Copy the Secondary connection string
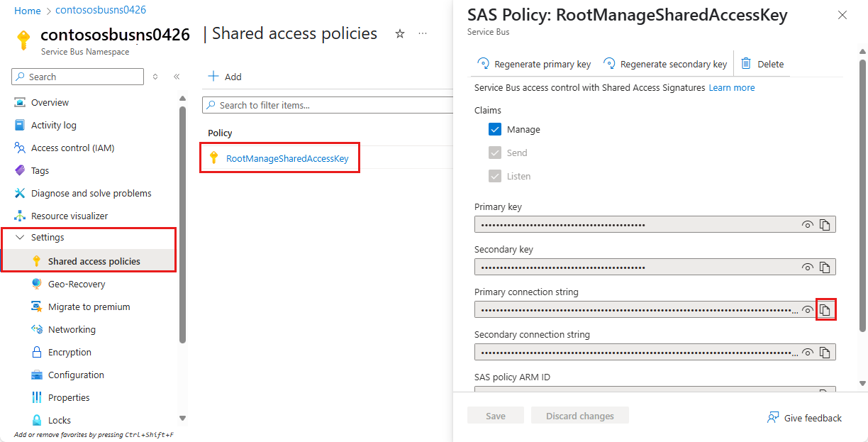This screenshot has width=868, height=442. click(x=825, y=353)
